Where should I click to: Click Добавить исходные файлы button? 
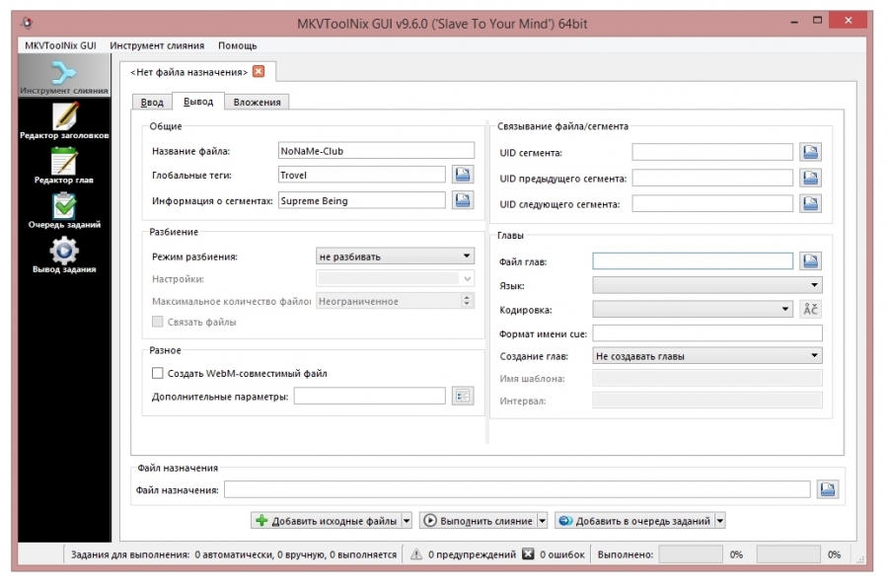pos(326,521)
